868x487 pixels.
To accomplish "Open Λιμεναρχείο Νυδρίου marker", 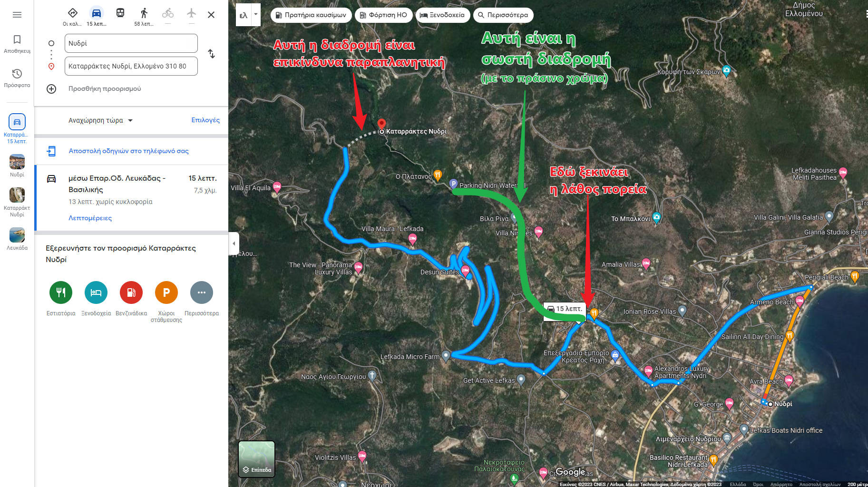I will click(727, 438).
